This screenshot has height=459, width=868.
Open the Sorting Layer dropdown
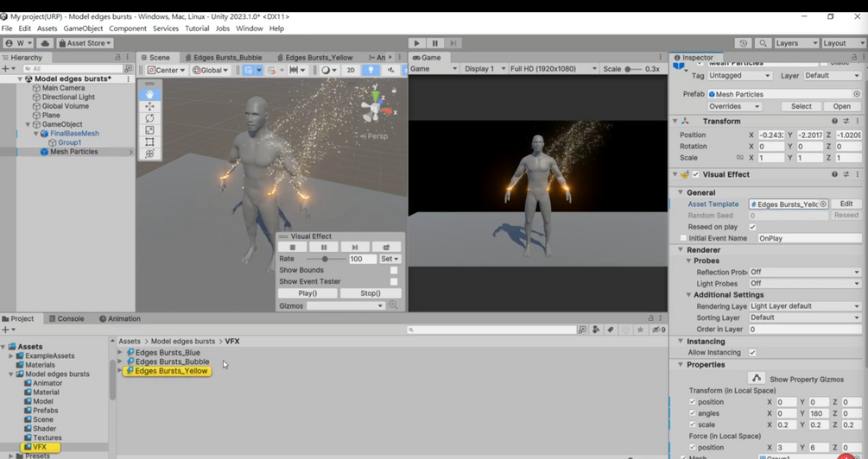coord(805,318)
